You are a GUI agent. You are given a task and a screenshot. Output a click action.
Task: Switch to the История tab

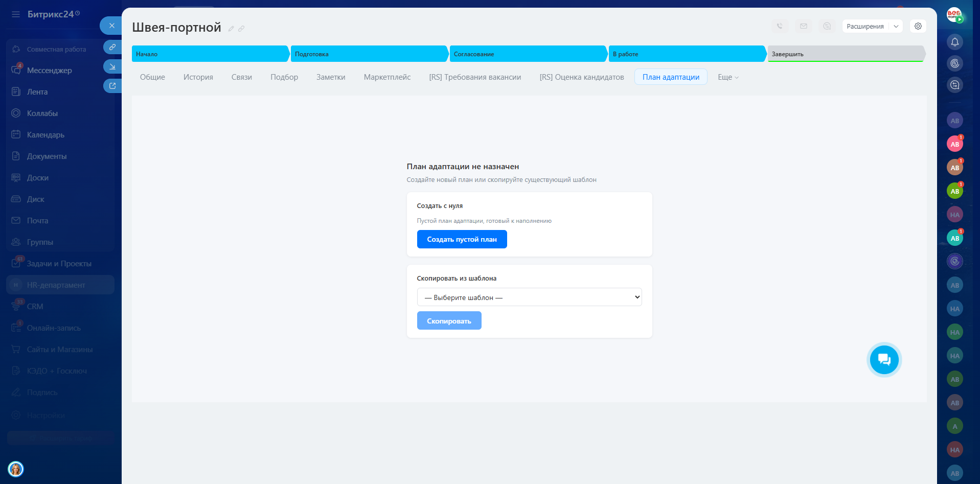[198, 77]
